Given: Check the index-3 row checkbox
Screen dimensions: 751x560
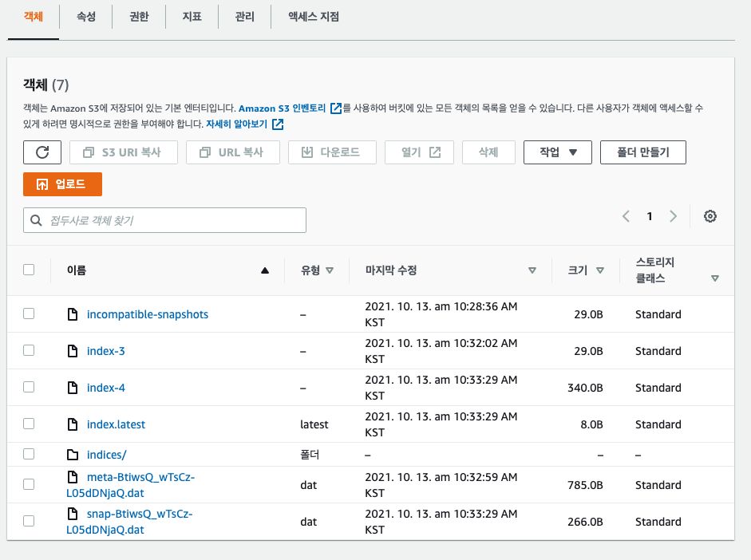Looking at the screenshot, I should (x=29, y=350).
